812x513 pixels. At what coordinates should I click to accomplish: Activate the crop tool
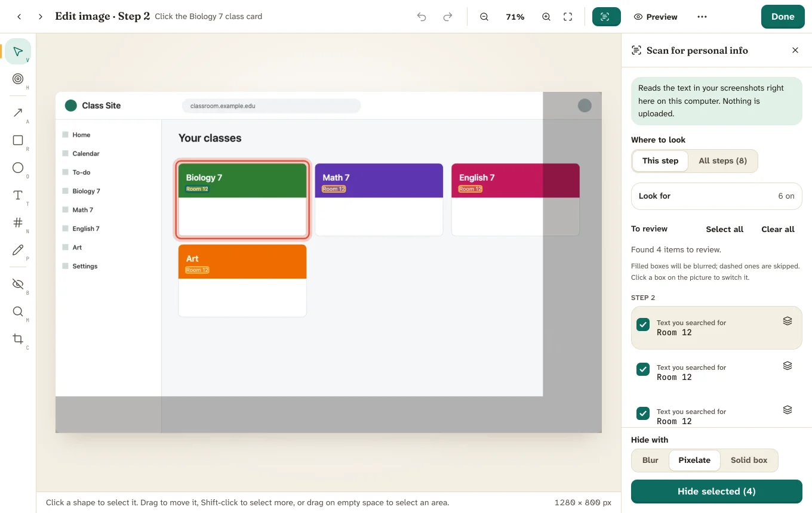pyautogui.click(x=18, y=339)
